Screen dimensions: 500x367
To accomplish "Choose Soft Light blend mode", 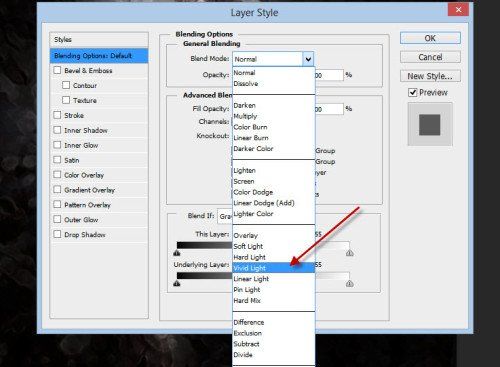I will pos(274,246).
